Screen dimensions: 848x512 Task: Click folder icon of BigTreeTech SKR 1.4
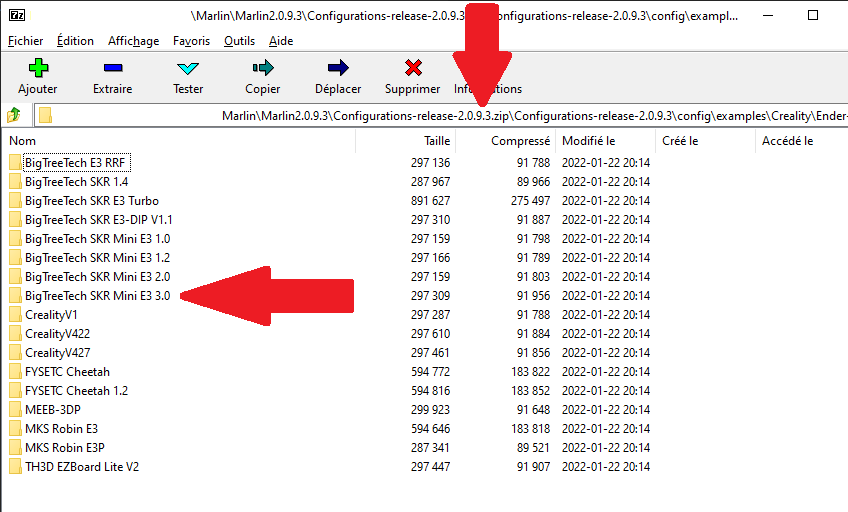tap(16, 182)
